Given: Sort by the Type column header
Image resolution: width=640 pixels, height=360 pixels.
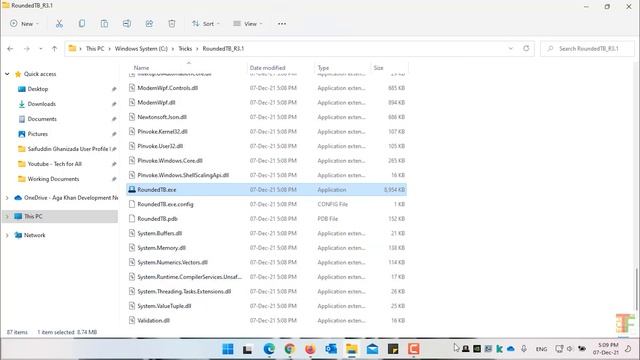Looking at the screenshot, I should (323, 68).
